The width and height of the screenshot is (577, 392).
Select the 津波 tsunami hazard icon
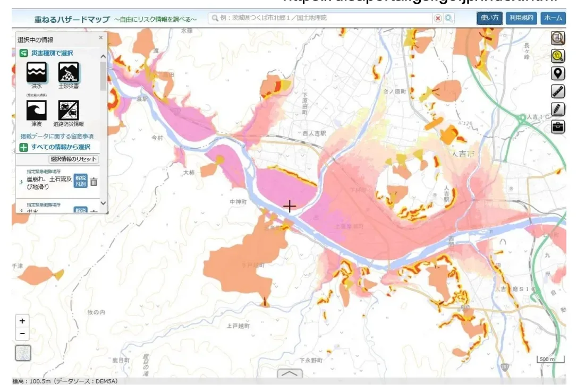tap(37, 110)
